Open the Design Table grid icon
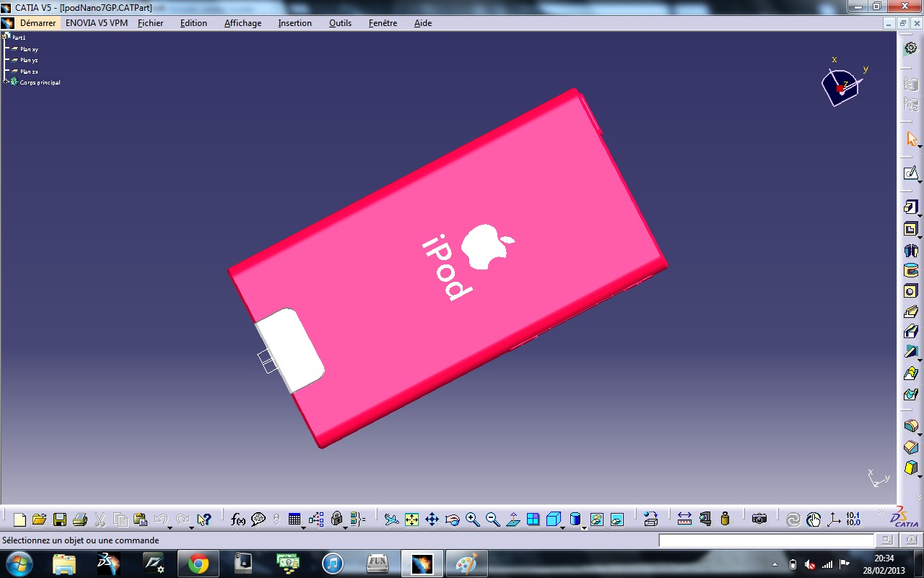 coord(294,519)
